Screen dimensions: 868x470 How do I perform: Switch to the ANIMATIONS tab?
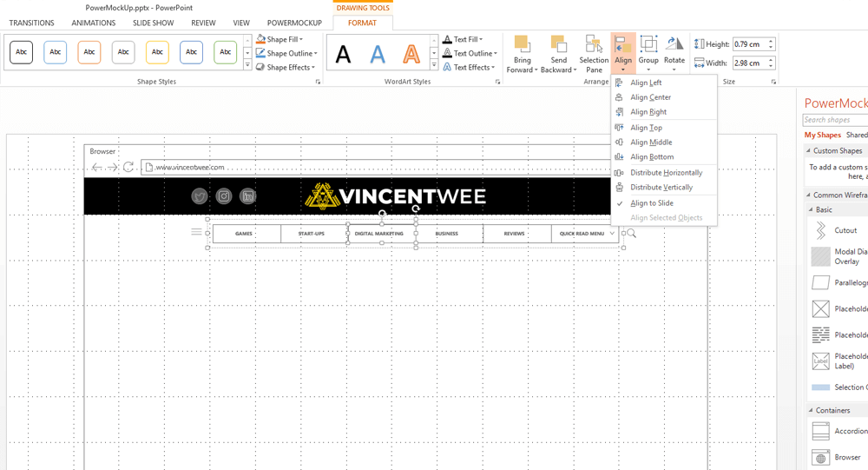[x=94, y=23]
